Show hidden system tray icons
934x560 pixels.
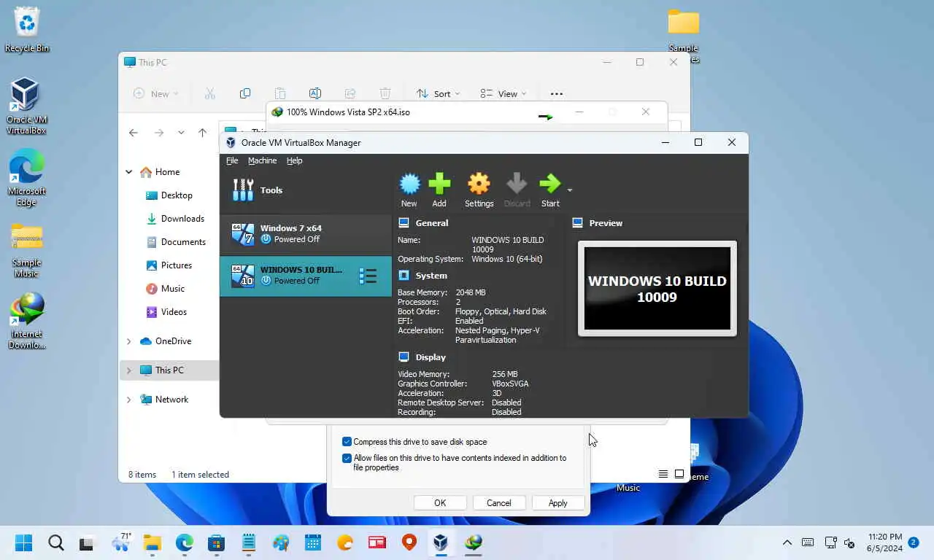[x=787, y=542]
